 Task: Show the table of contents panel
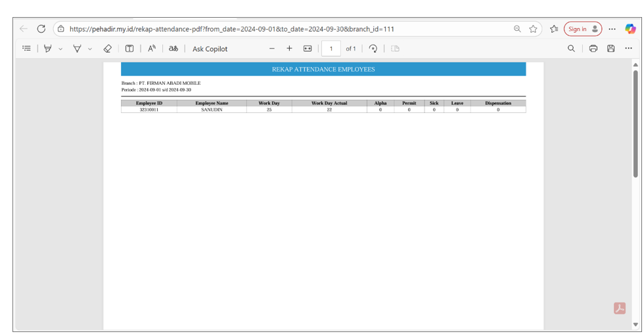(27, 49)
